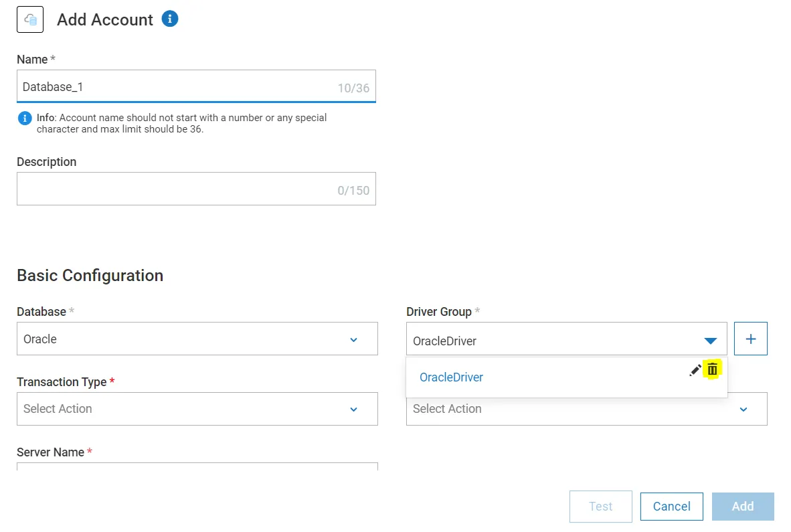Expand the Transaction Type chevron arrow

[354, 409]
